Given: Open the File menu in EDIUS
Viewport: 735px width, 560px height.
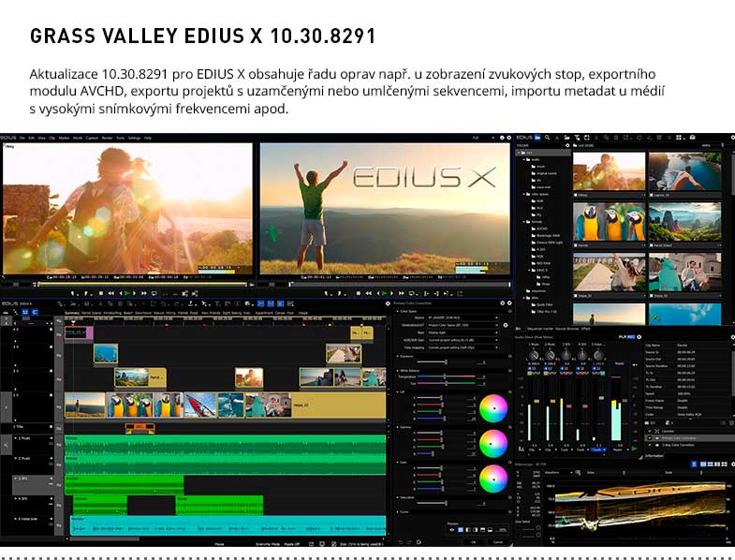Looking at the screenshot, I should pyautogui.click(x=22, y=138).
